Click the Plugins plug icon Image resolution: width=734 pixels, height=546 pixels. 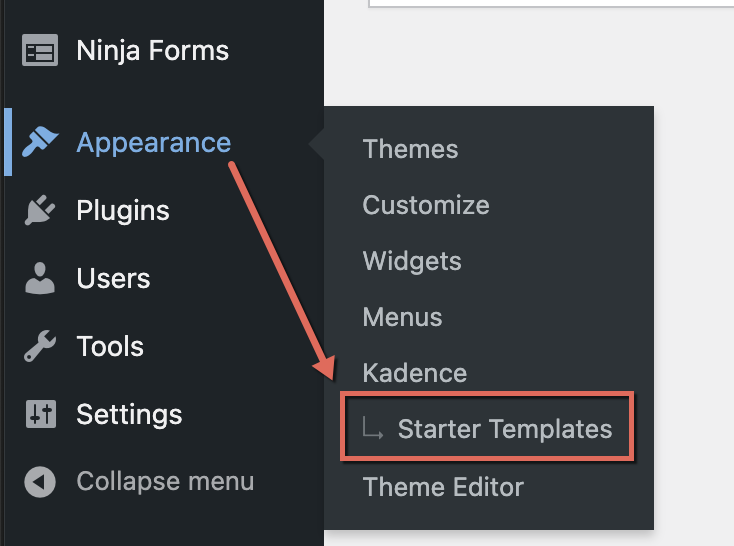(40, 211)
